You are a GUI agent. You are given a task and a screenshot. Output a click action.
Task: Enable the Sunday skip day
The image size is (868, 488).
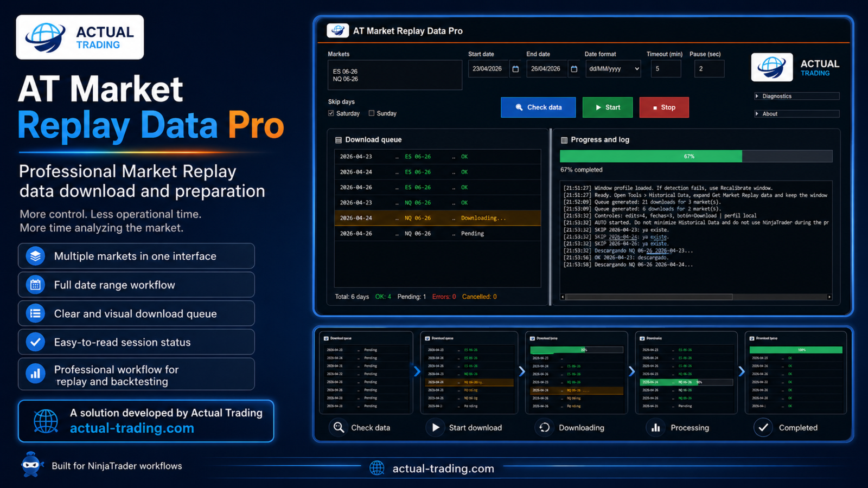(372, 113)
